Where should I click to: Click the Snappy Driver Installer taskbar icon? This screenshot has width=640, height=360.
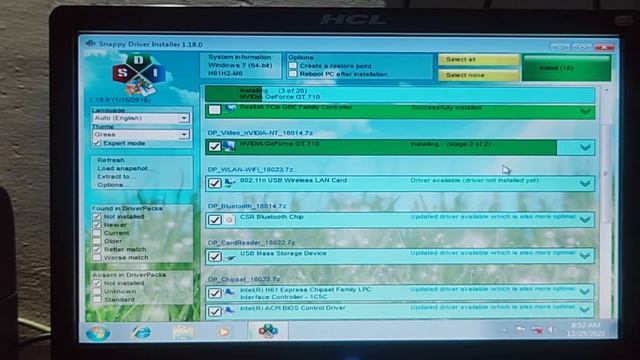tap(268, 331)
